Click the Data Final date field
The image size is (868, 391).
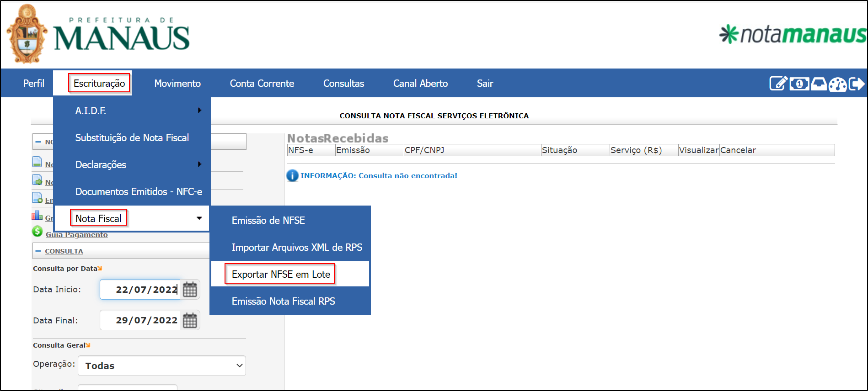(x=140, y=320)
